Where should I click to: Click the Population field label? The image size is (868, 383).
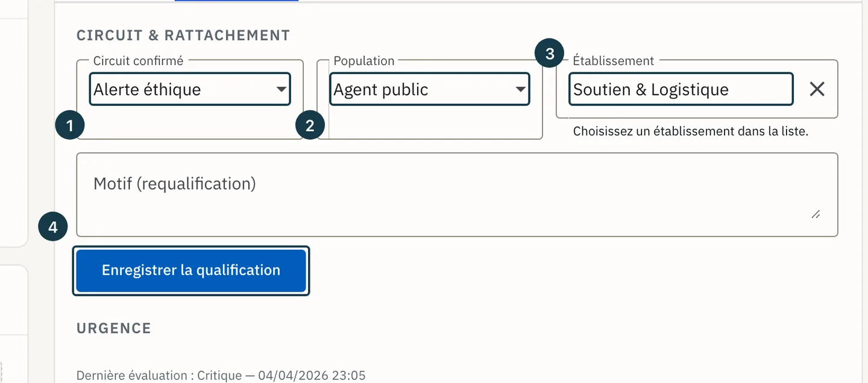[x=364, y=61]
